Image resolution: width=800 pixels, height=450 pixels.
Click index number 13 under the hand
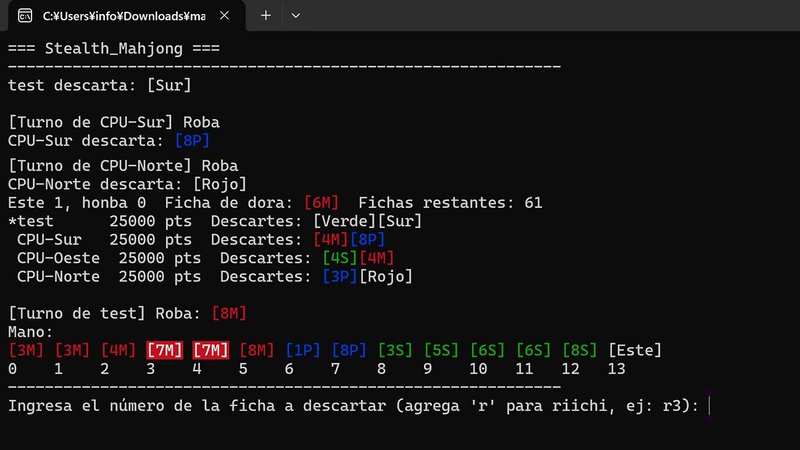(x=617, y=369)
